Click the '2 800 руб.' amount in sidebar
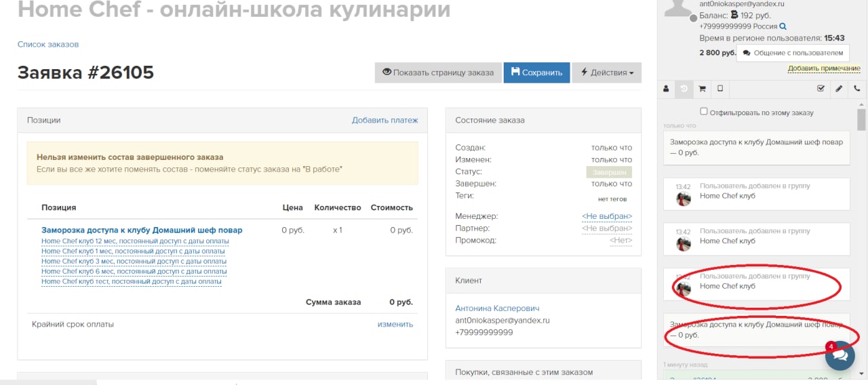The height and width of the screenshot is (385, 868). tap(717, 52)
